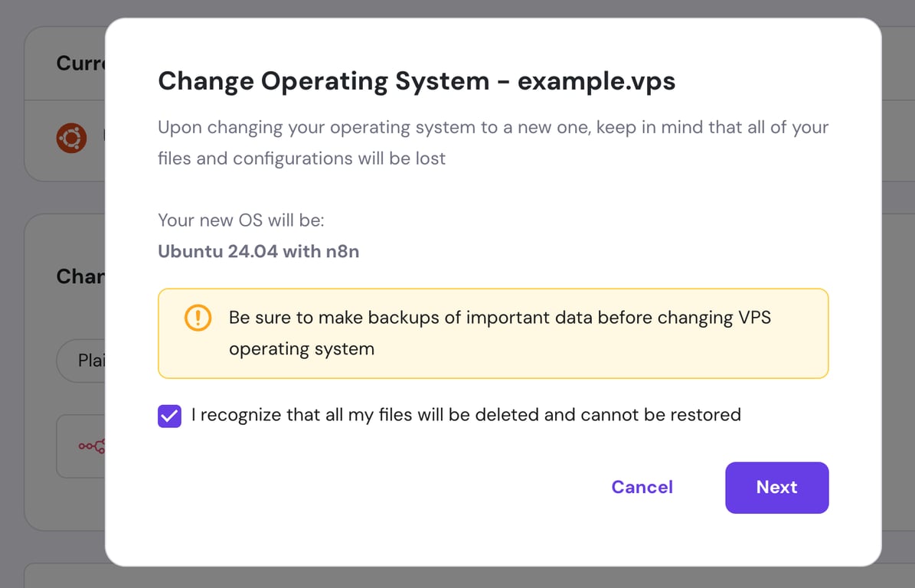Cancel the operating system change
915x588 pixels.
point(642,488)
